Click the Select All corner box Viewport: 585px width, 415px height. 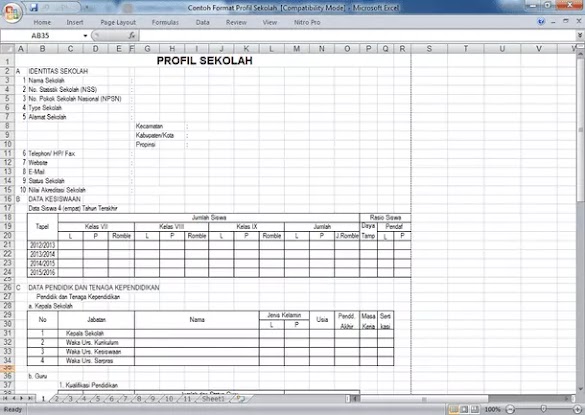coord(7,49)
